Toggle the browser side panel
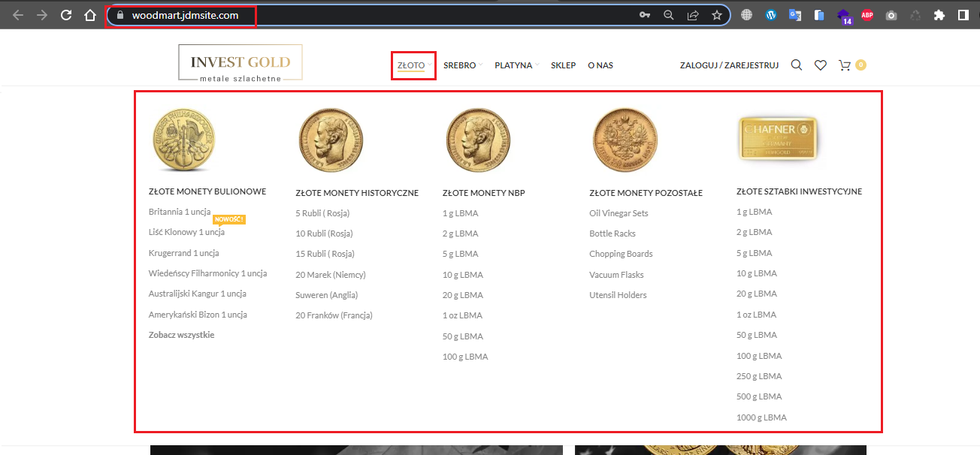The height and width of the screenshot is (455, 980). coord(963,15)
